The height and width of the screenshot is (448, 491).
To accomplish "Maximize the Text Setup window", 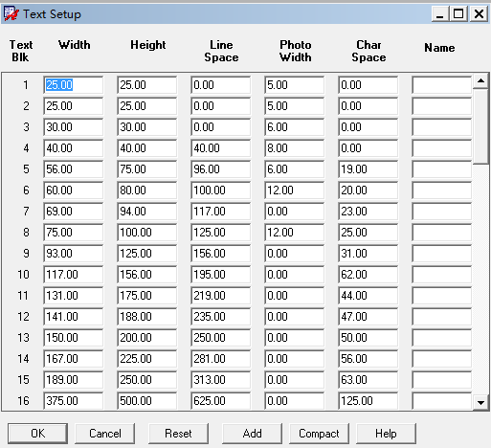I will coord(458,14).
